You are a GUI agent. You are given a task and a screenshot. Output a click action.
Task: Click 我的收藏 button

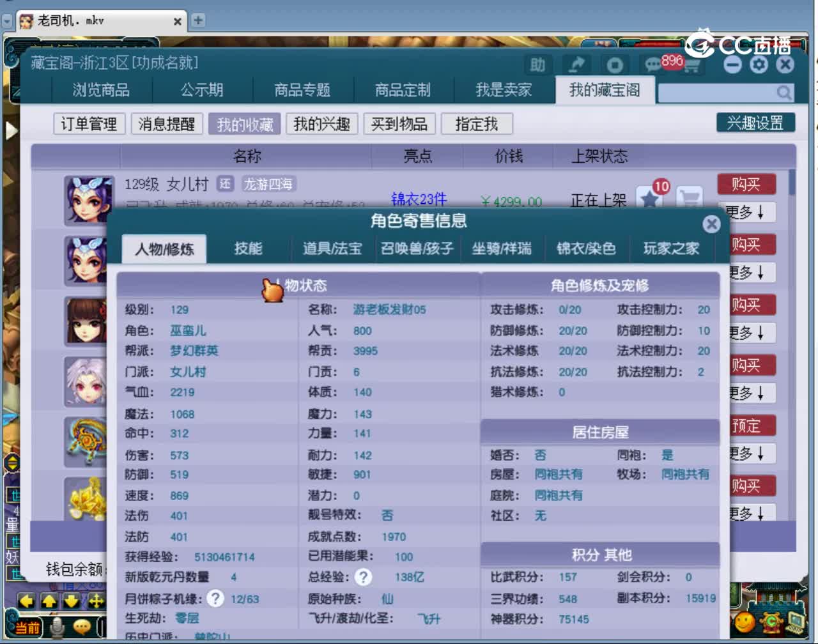(245, 124)
